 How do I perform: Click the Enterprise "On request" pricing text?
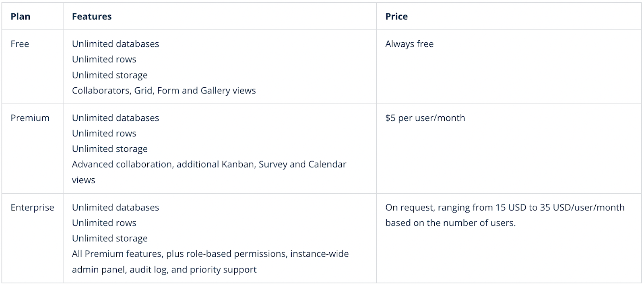click(x=505, y=207)
